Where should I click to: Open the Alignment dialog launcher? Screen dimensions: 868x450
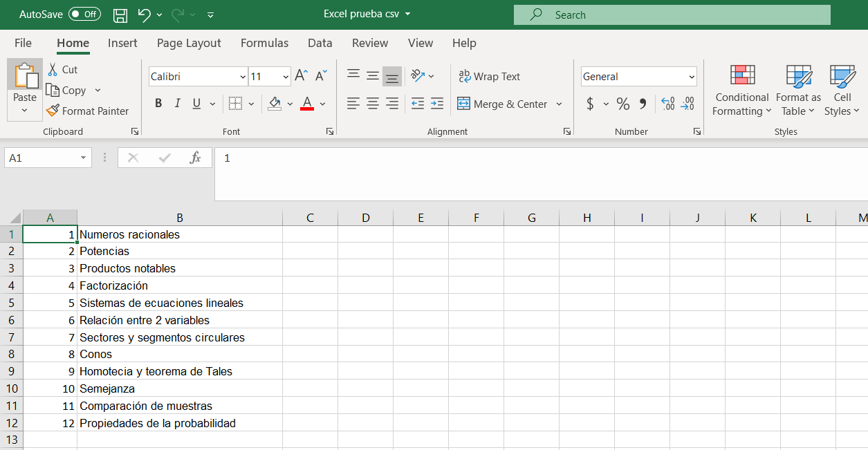[567, 131]
